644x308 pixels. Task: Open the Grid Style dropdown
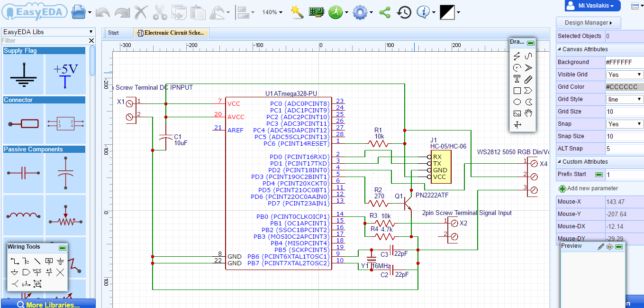pos(625,99)
